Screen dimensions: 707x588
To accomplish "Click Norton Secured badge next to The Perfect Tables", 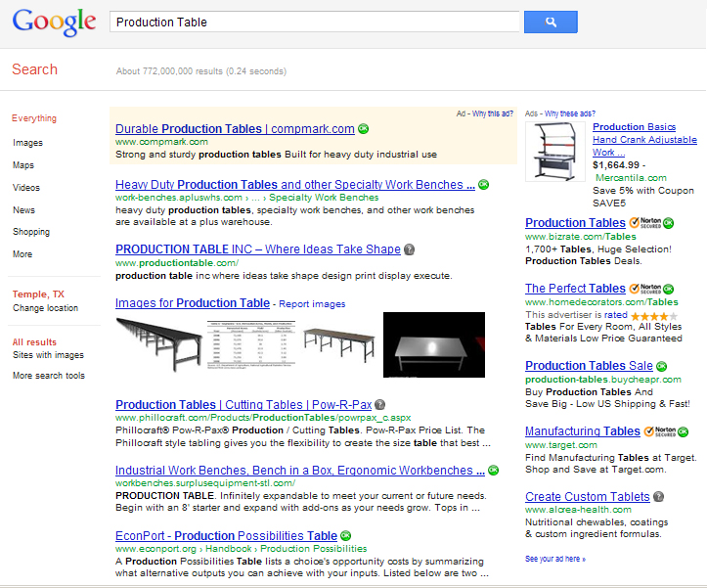I will (x=645, y=289).
